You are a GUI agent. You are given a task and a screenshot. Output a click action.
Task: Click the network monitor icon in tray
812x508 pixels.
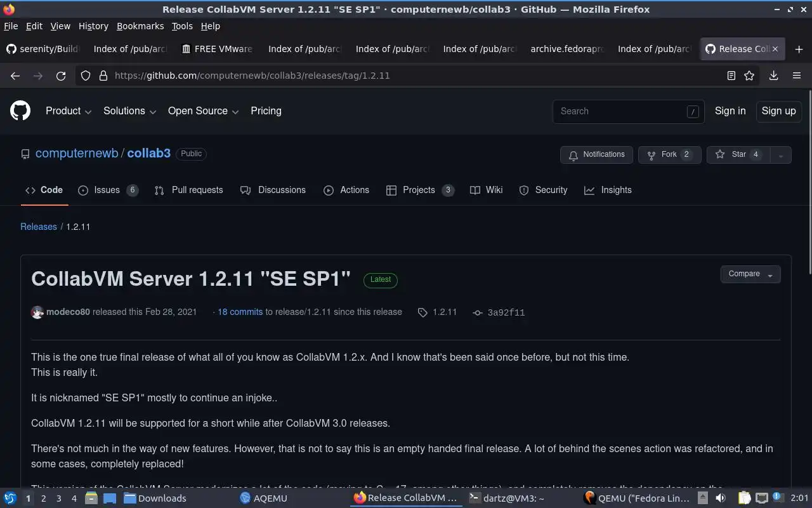point(762,498)
